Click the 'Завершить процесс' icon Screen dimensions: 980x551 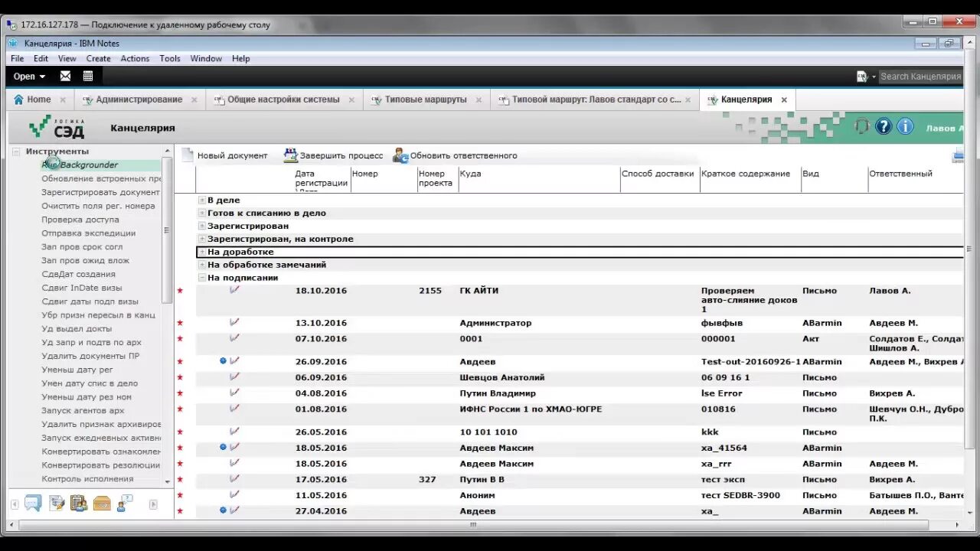(290, 155)
